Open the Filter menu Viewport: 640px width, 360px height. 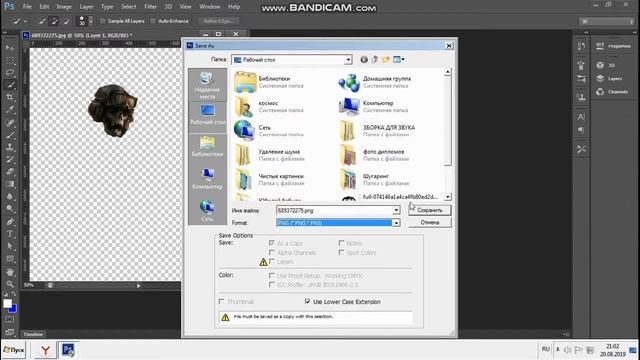[x=150, y=7]
